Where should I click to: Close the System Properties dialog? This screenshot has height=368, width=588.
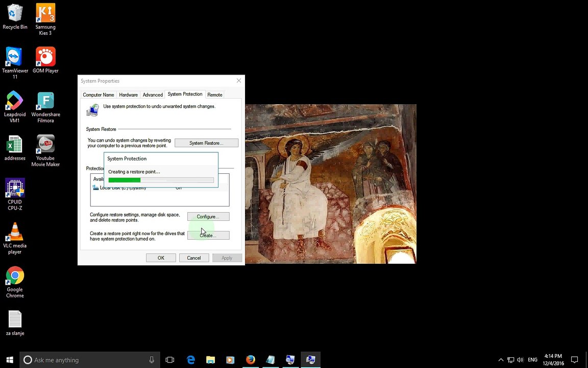[x=238, y=81]
